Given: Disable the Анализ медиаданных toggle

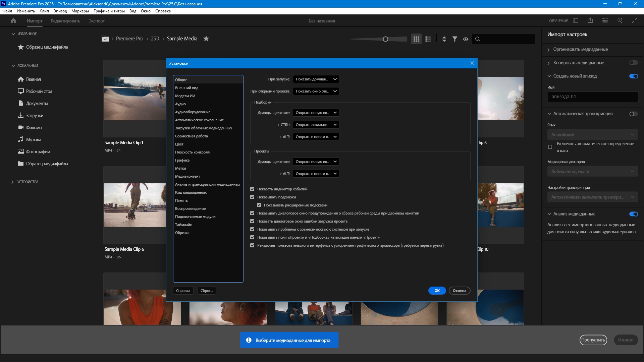Looking at the screenshot, I should point(633,214).
